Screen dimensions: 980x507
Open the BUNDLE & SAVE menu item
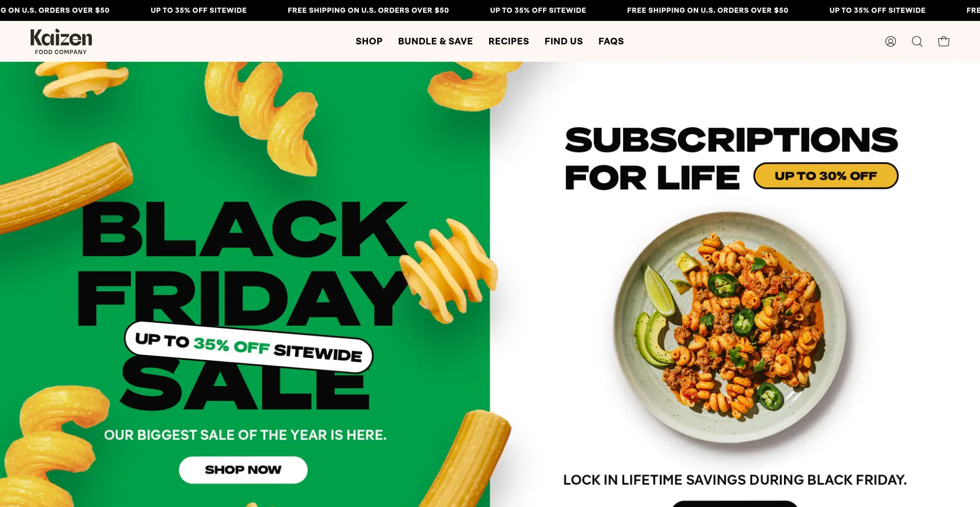[x=435, y=41]
